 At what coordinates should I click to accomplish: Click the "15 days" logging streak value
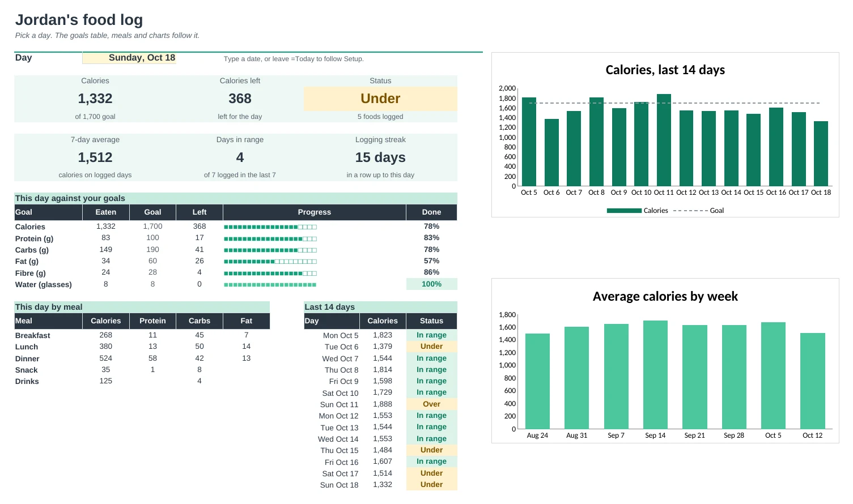pyautogui.click(x=380, y=157)
